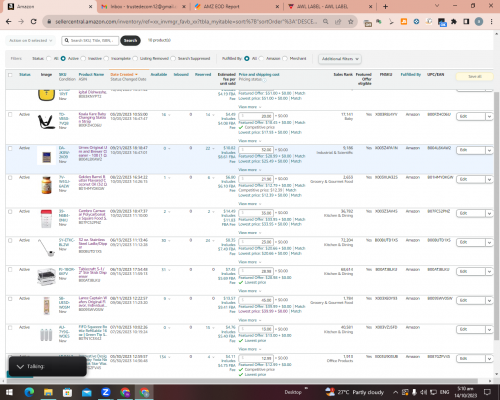Expand View more under the 32 oz Stainless Steel Ladle row pricing
The image size is (500, 400).
tap(250, 262)
